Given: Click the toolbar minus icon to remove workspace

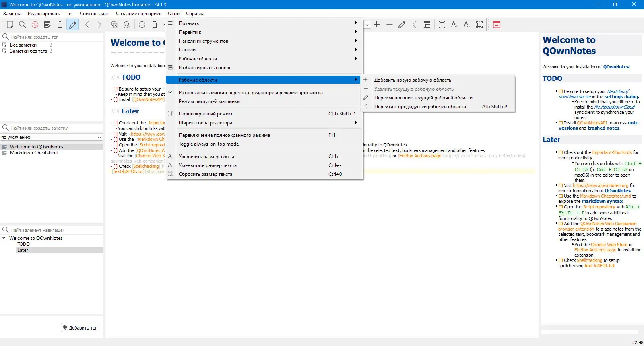Looking at the screenshot, I should click(389, 25).
